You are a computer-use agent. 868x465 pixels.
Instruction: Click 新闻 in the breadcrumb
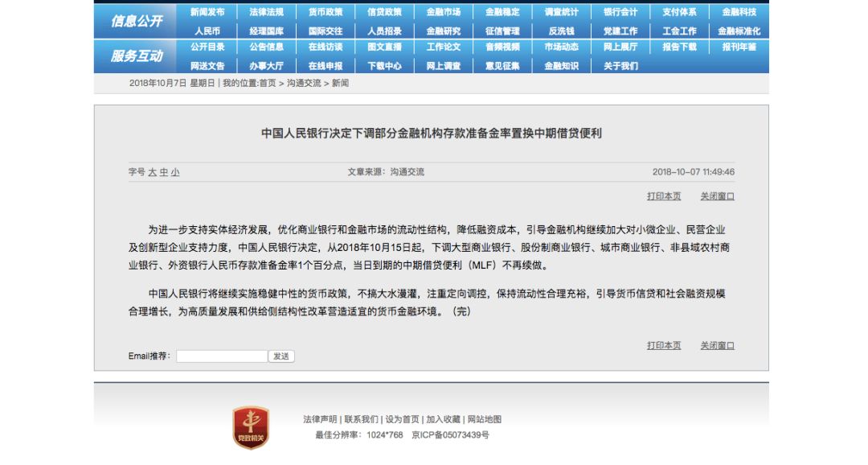tap(340, 83)
